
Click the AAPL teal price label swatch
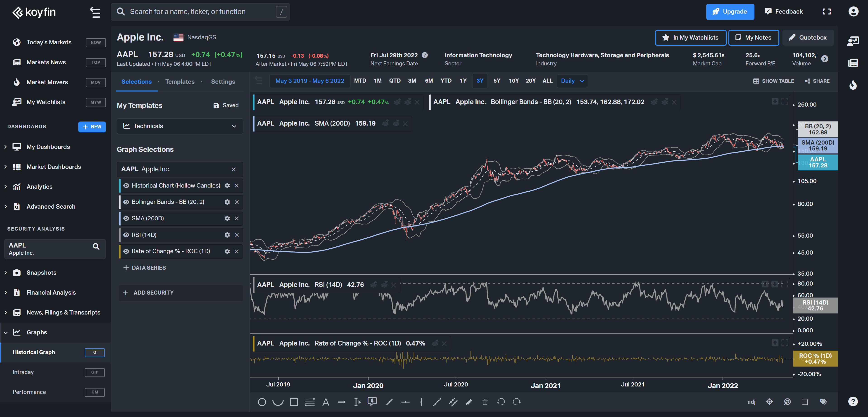pos(818,162)
